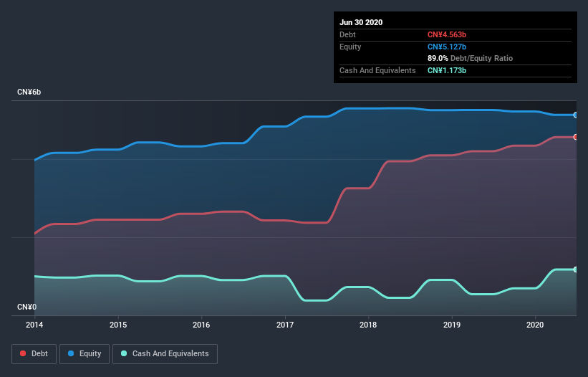Click the CN¥5.127b equity value in tooltip
The width and height of the screenshot is (588, 377).
click(447, 47)
